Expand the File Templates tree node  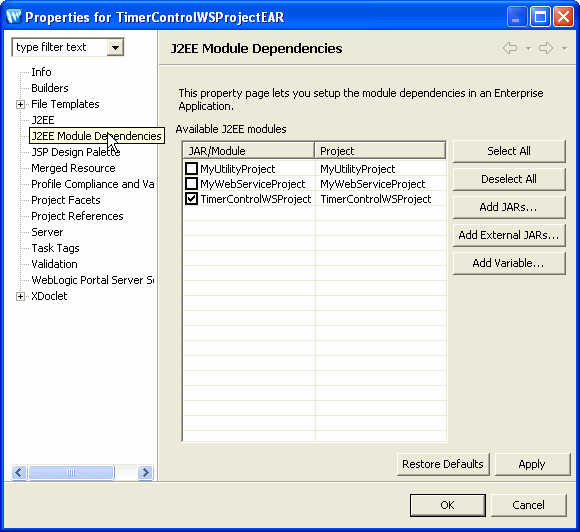[x=20, y=105]
